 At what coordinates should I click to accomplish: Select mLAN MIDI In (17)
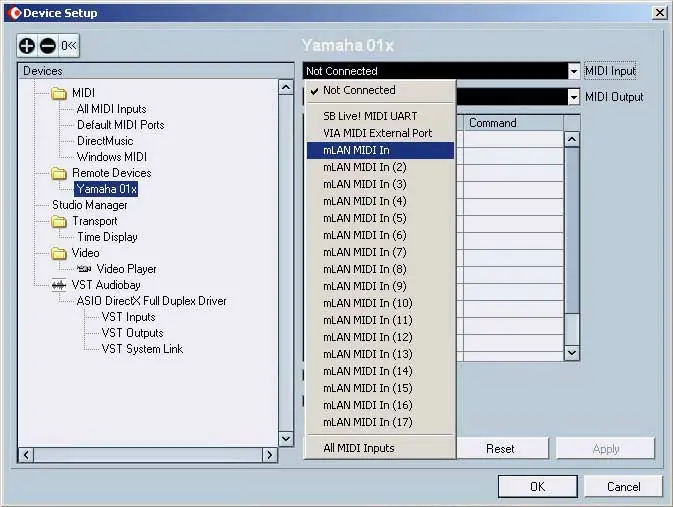click(380, 422)
